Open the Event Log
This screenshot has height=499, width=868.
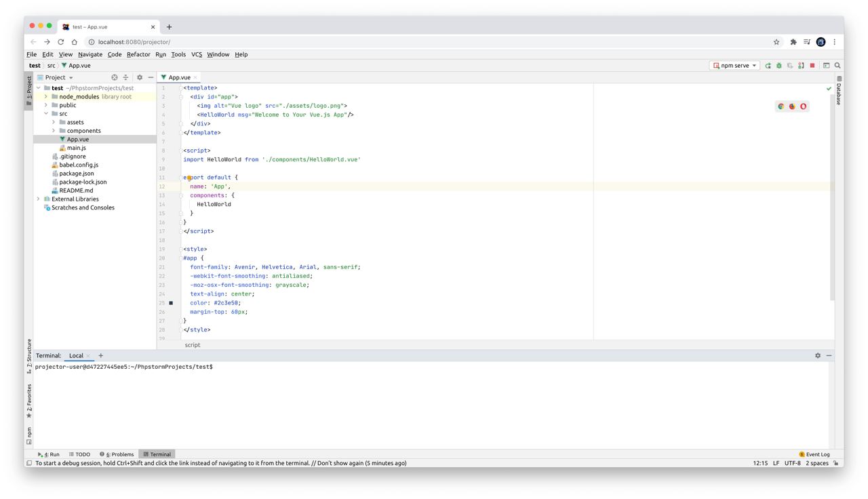814,454
